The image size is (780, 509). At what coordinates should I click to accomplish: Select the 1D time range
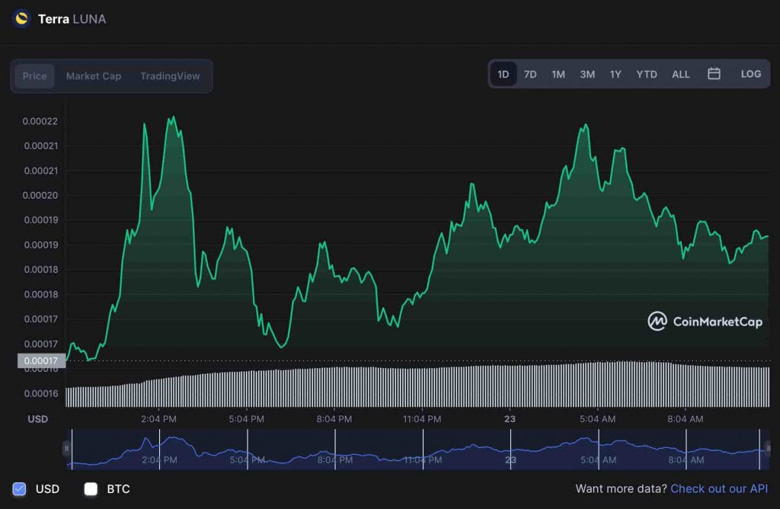coord(503,74)
